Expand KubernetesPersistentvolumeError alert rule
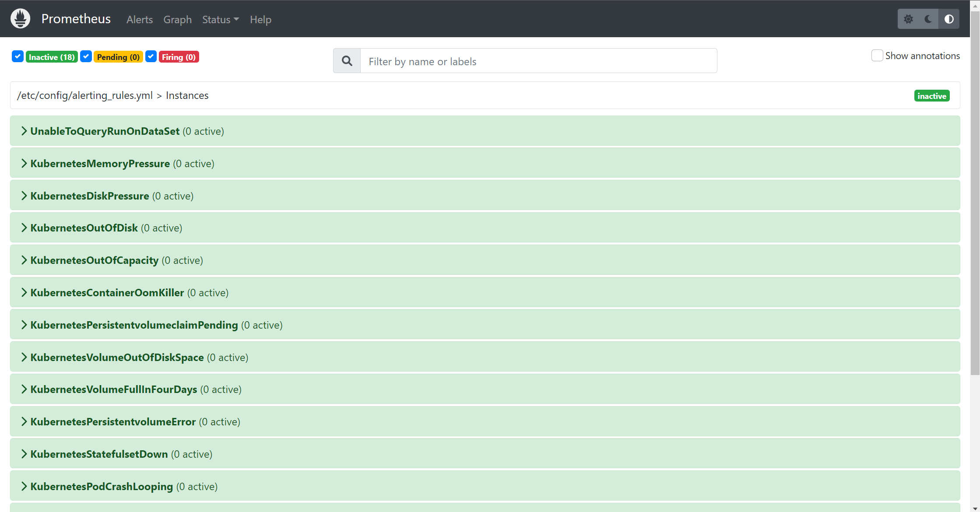This screenshot has height=512, width=980. [485, 421]
